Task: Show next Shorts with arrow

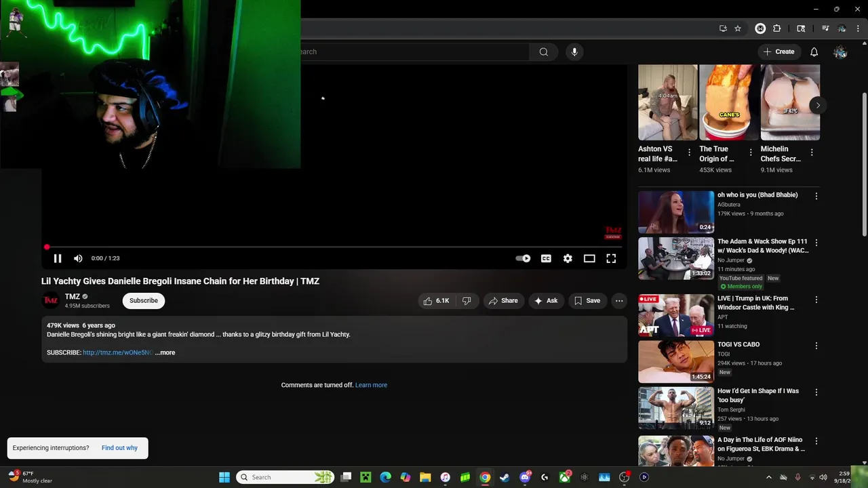Action: [818, 105]
